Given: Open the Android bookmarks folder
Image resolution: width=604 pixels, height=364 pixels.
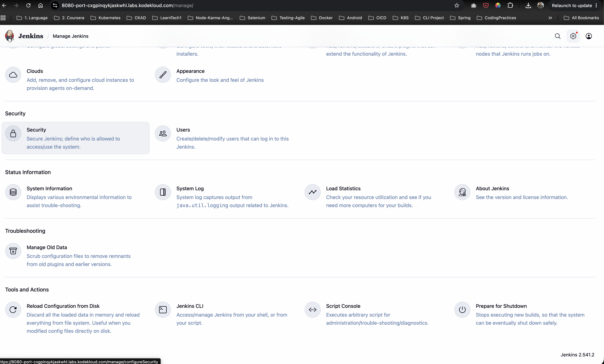Looking at the screenshot, I should click(351, 18).
